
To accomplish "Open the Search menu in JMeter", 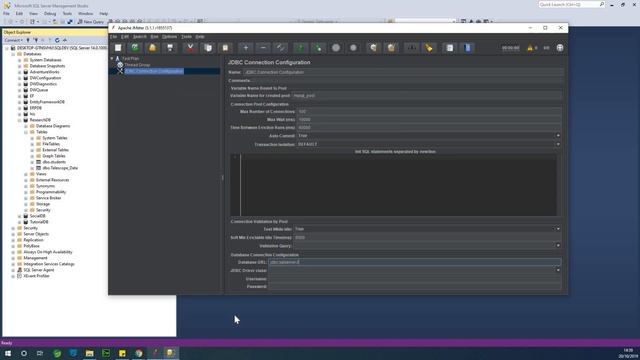I will coord(140,37).
